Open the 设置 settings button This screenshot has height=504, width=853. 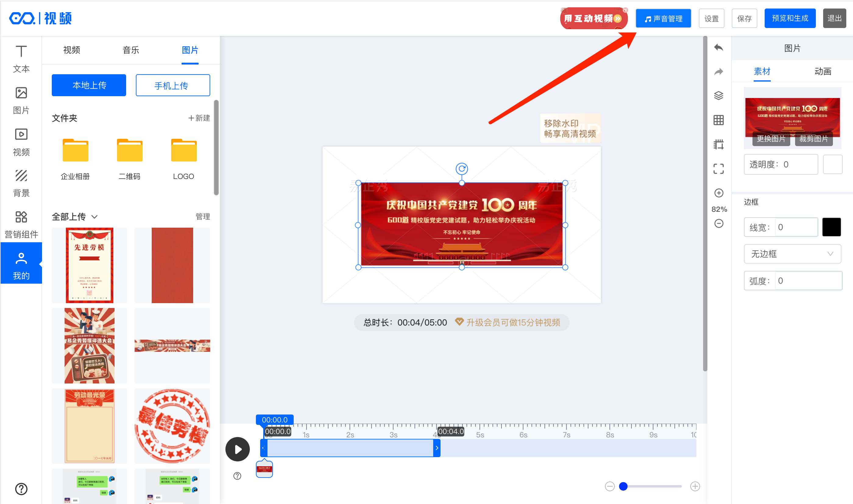[x=711, y=18]
